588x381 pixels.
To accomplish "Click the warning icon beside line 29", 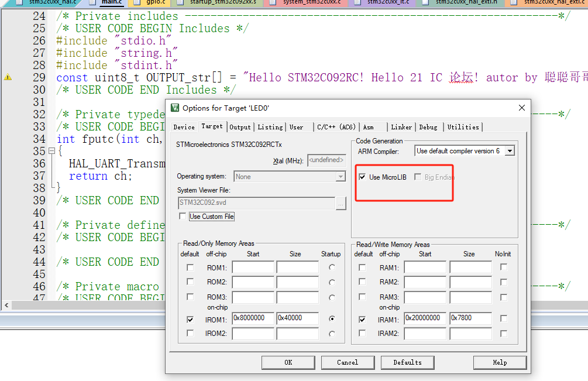I will point(7,77).
